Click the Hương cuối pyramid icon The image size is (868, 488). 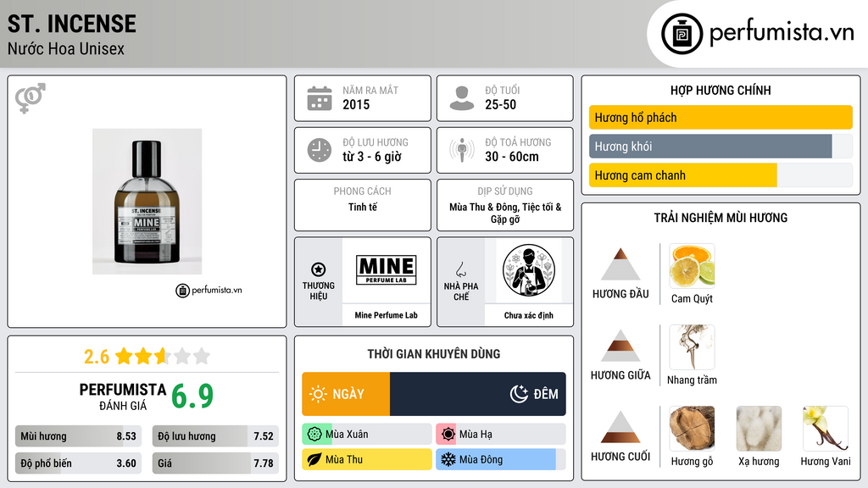(x=620, y=427)
